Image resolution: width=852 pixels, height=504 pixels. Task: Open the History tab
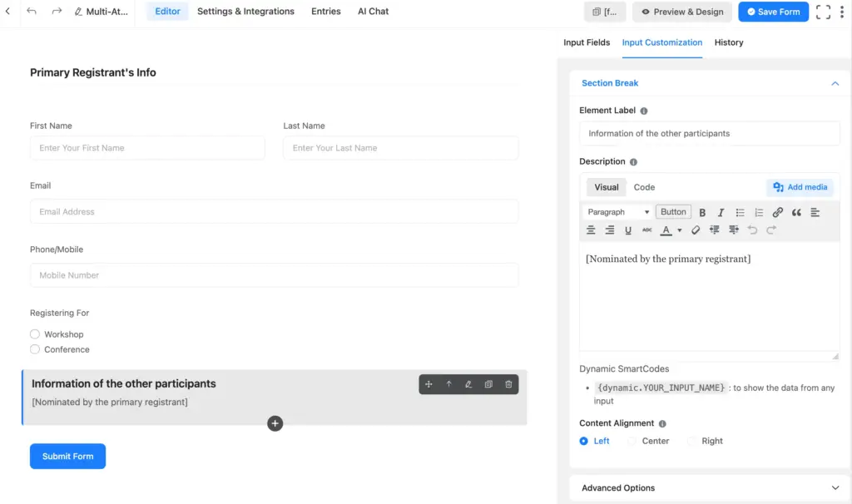point(729,42)
